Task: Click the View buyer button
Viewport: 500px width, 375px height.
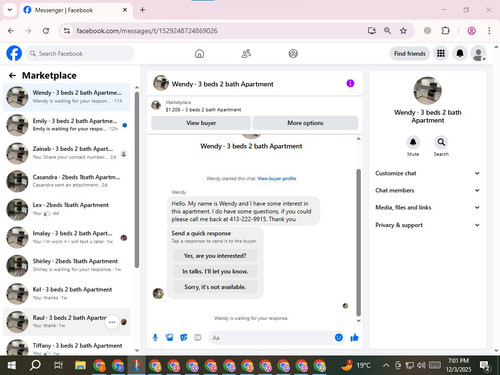Action: [201, 123]
